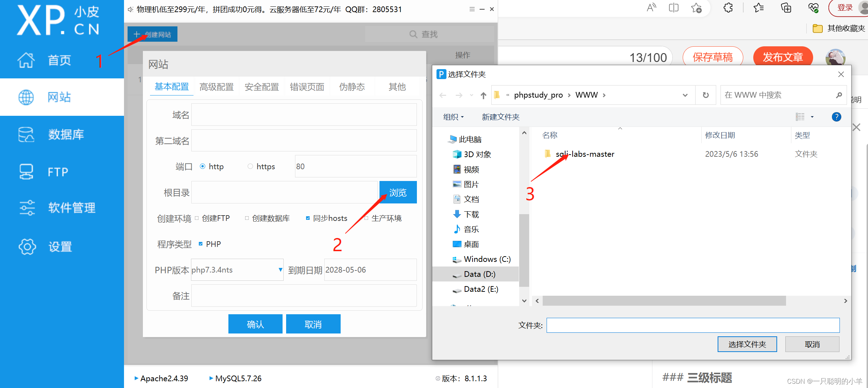
Task: Click the speaker announcement icon in title bar
Action: pos(130,9)
